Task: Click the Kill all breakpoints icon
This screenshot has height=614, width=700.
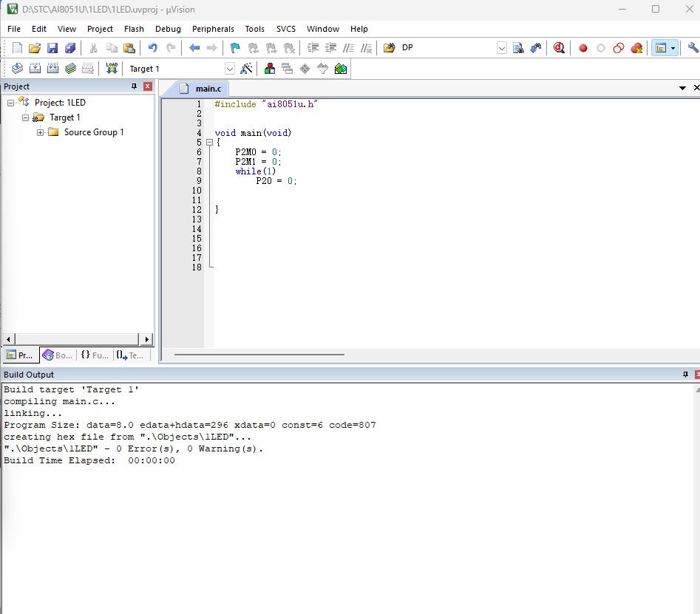Action: [636, 48]
